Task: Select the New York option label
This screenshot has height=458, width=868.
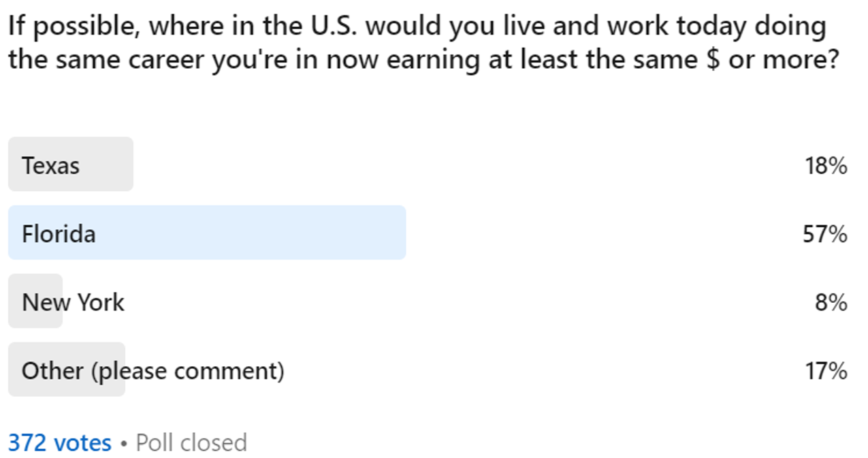Action: click(x=73, y=302)
